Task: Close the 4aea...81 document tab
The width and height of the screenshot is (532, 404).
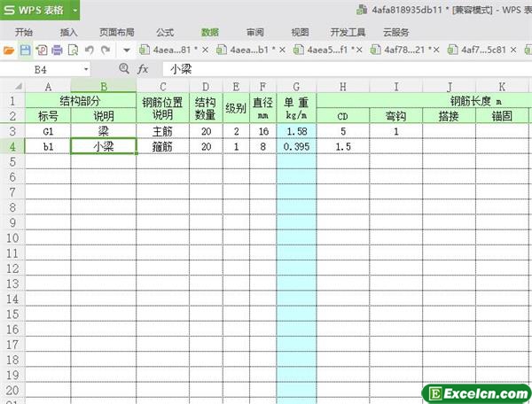Action: coord(206,50)
